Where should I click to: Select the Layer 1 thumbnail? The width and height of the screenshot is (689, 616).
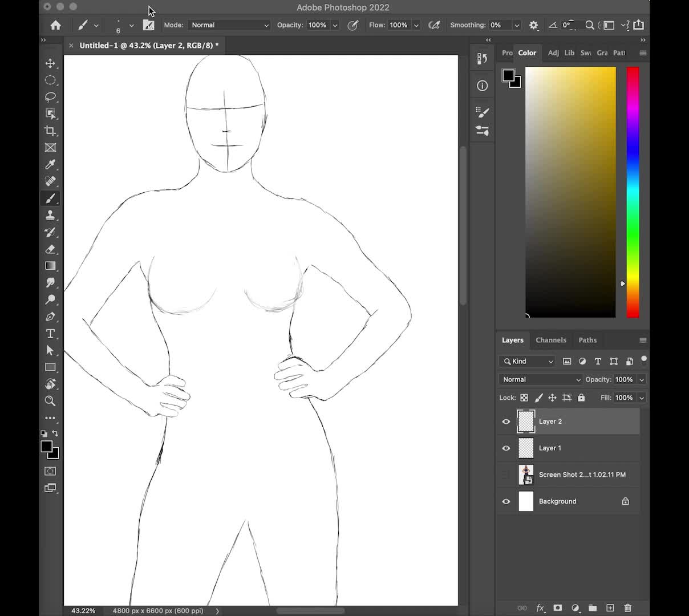click(x=526, y=448)
